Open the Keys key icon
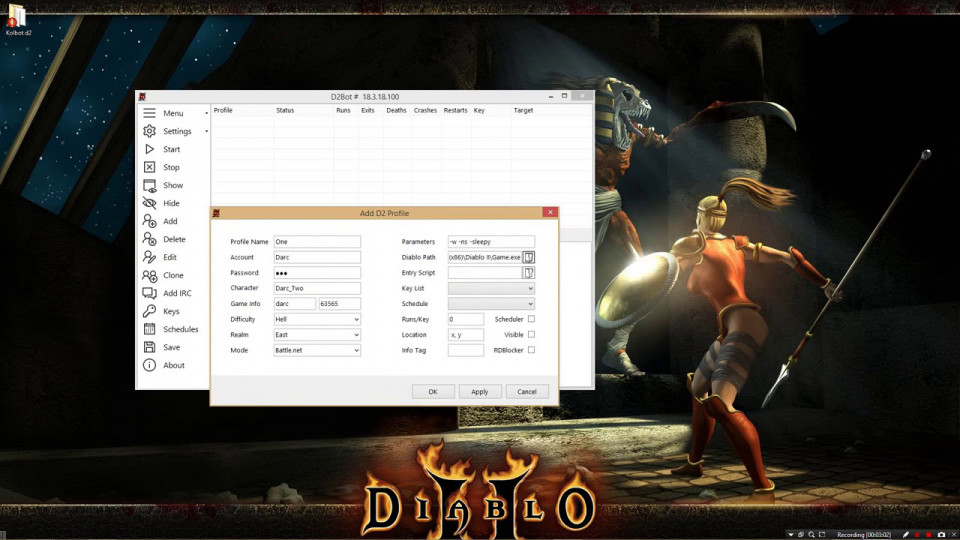960x540 pixels. point(149,311)
